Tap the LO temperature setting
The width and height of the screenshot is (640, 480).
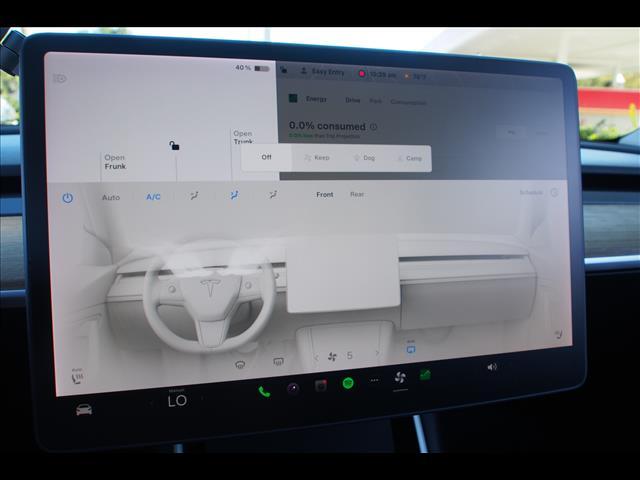coord(178,401)
